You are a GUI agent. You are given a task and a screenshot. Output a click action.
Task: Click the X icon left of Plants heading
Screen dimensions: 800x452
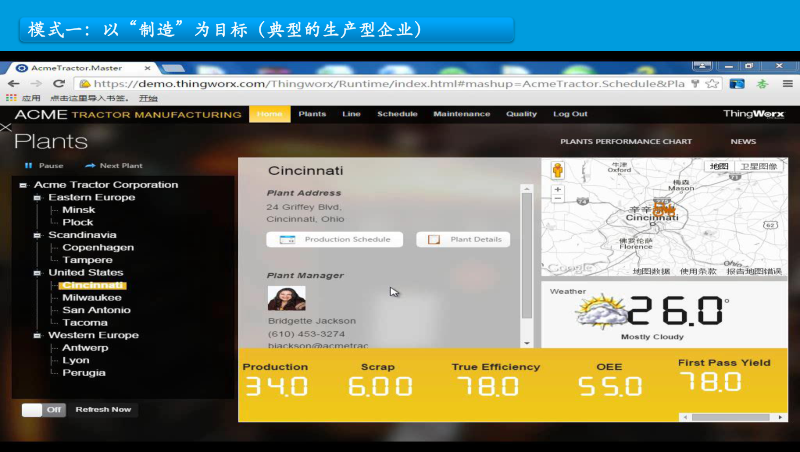pyautogui.click(x=6, y=128)
